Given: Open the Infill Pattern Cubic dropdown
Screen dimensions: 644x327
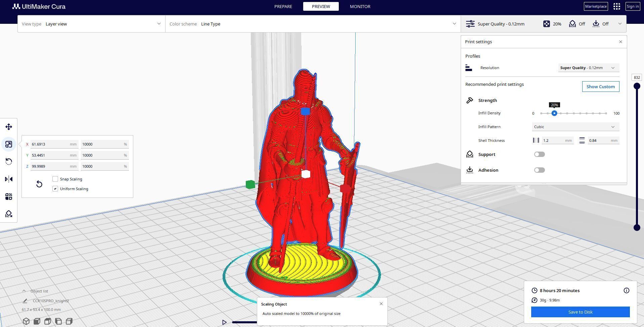Looking at the screenshot, I should 576,127.
